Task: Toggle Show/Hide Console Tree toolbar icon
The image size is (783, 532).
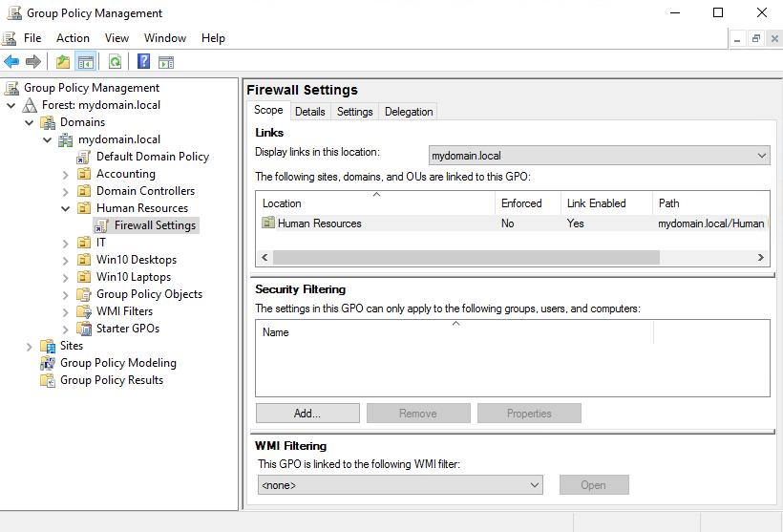Action: click(86, 62)
